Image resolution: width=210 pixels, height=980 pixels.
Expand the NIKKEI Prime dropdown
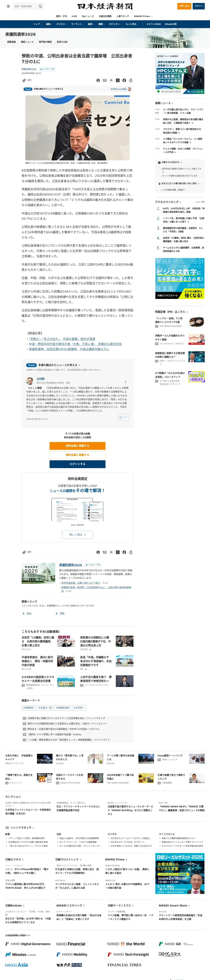tap(143, 16)
